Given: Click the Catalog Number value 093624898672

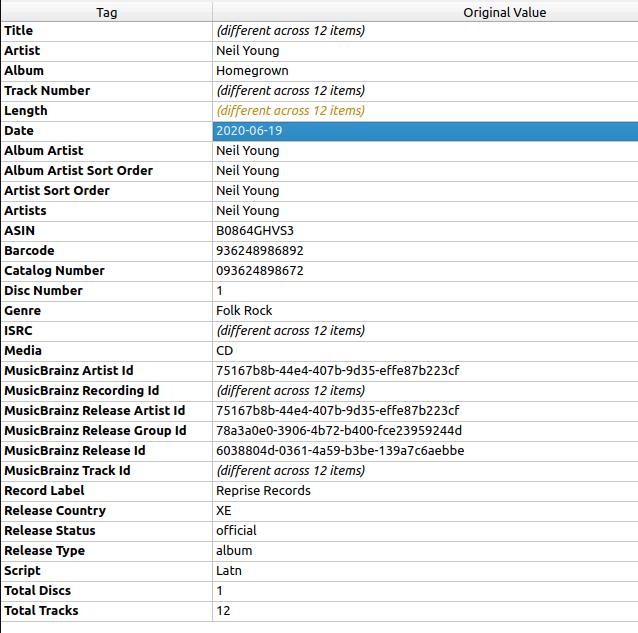Looking at the screenshot, I should 259,271.
